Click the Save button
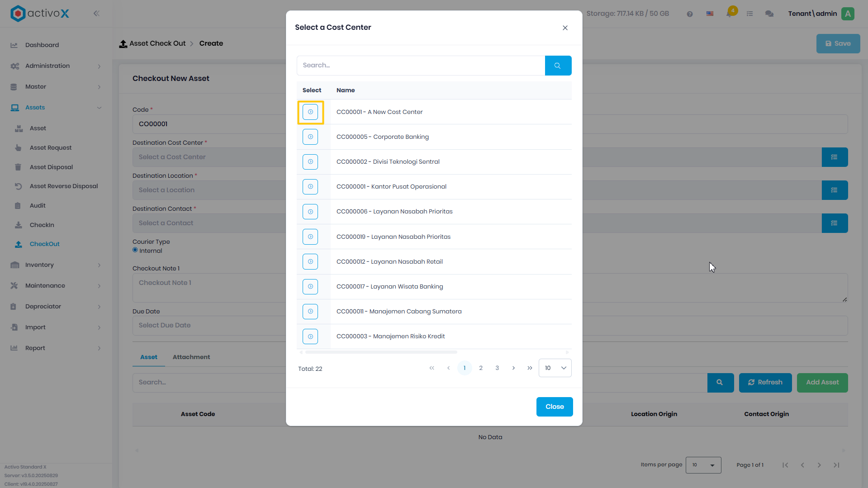 point(838,44)
